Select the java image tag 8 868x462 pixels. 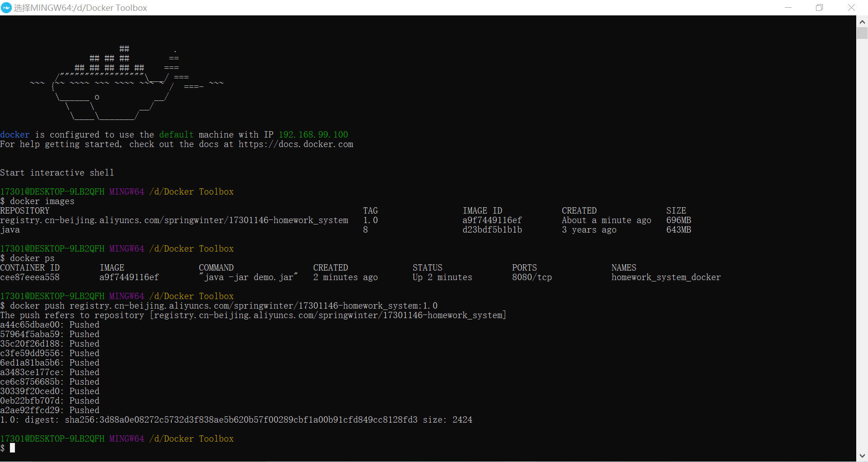point(365,230)
